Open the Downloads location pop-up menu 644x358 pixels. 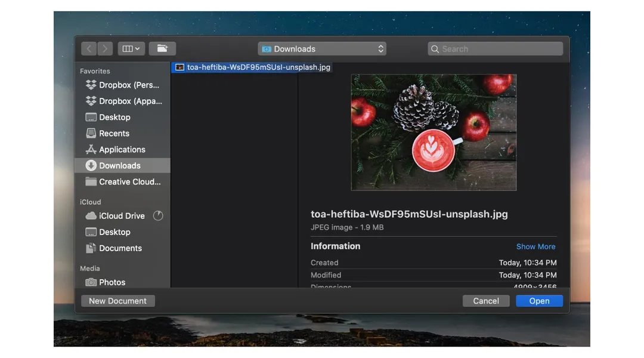(x=322, y=49)
